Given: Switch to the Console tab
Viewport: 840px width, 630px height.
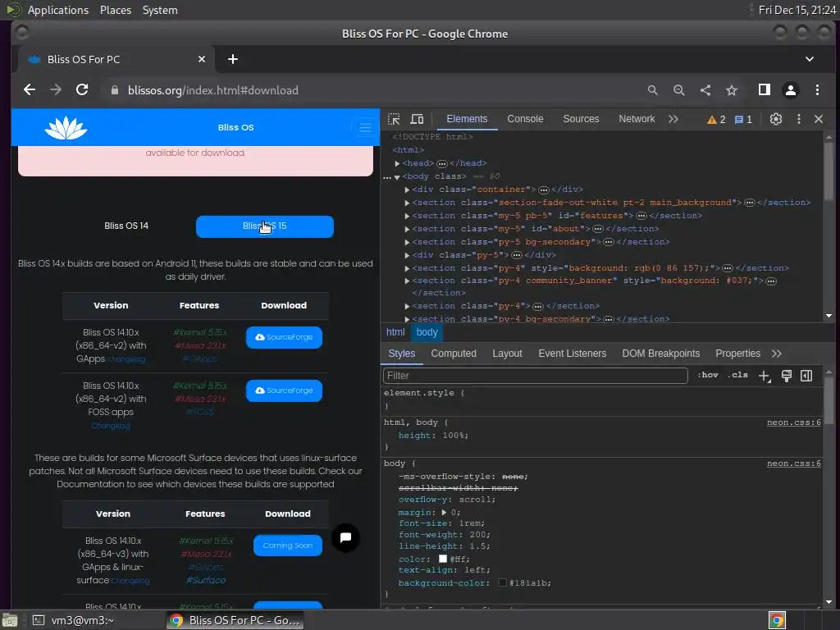Looking at the screenshot, I should 525,119.
